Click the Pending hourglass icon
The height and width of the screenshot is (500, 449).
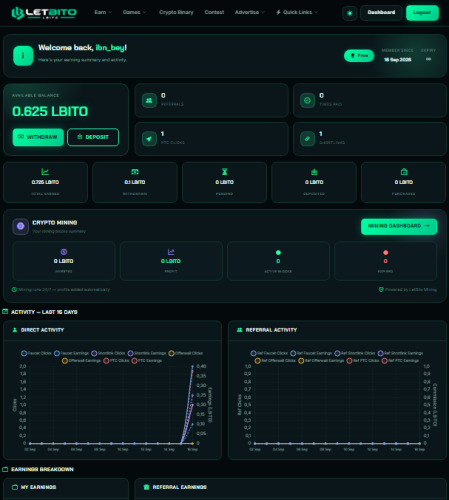224,172
